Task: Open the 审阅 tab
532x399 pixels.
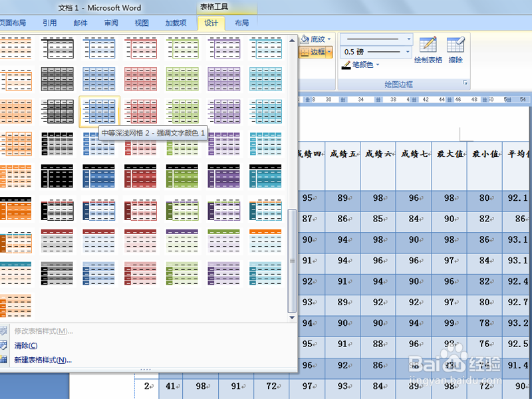Action: coord(111,23)
